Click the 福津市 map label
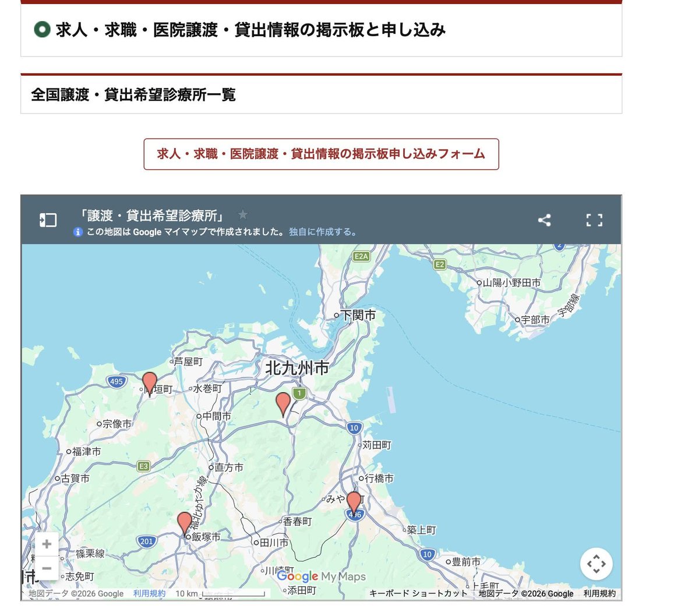Viewport: 699px width, 616px height. click(x=86, y=452)
